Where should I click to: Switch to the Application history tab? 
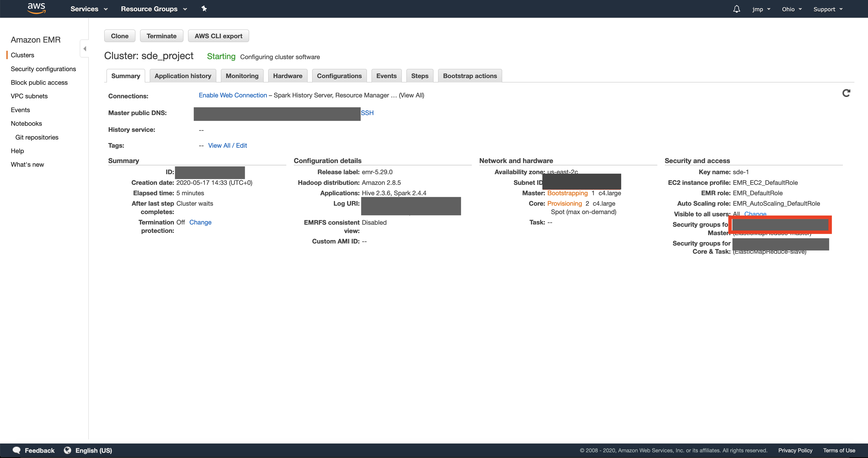(183, 76)
